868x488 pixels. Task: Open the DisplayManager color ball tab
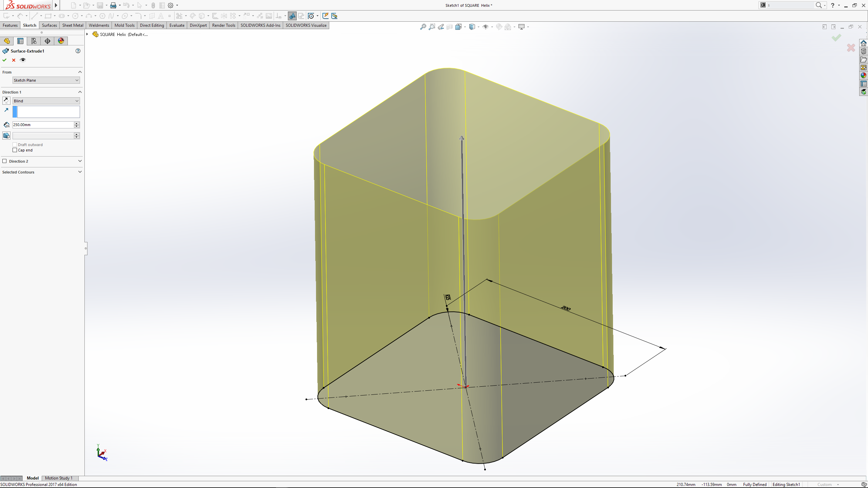pos(61,41)
